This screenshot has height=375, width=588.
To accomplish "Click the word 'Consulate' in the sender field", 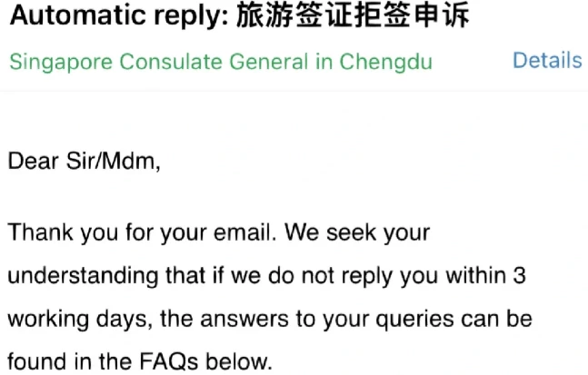I will [171, 62].
